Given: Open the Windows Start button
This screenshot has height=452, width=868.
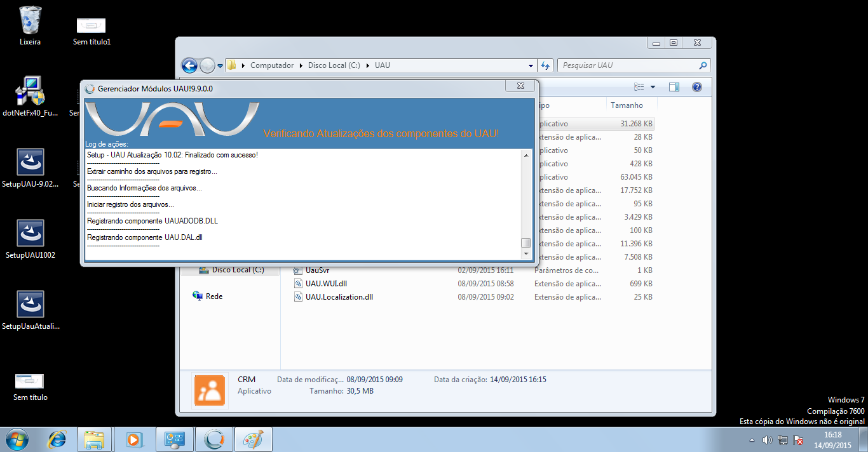Looking at the screenshot, I should click(x=16, y=439).
